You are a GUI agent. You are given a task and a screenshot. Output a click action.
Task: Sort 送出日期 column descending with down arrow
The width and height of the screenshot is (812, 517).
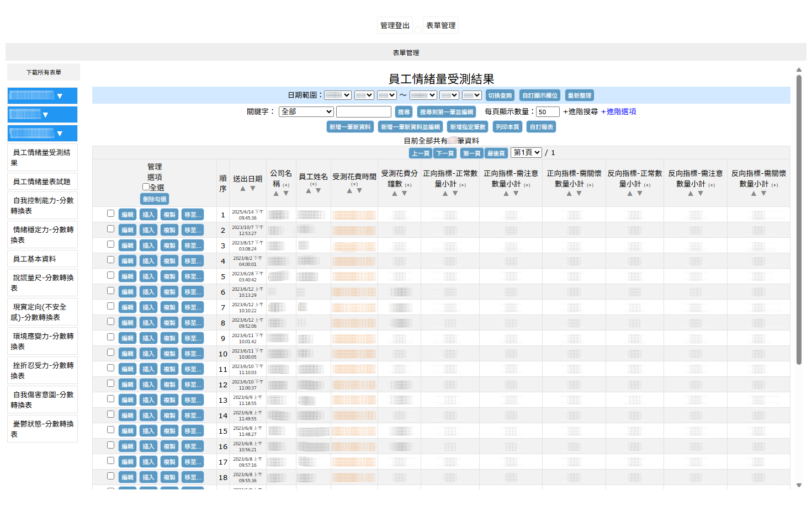(253, 189)
